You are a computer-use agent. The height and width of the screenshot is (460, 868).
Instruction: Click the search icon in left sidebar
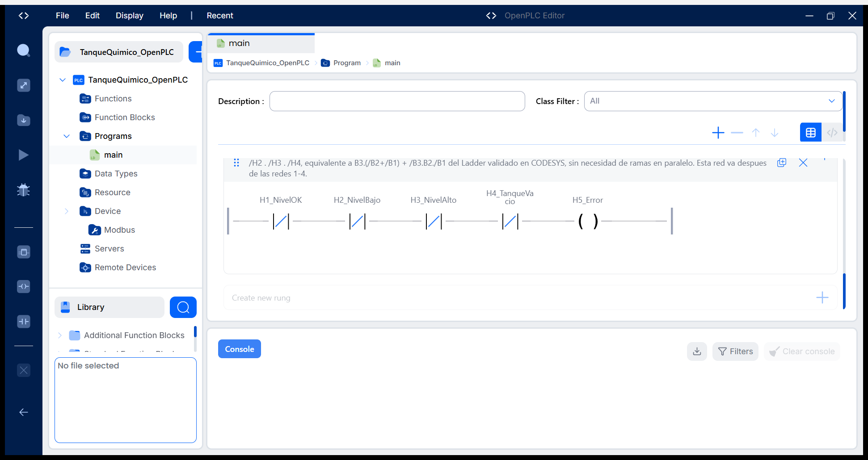click(24, 50)
